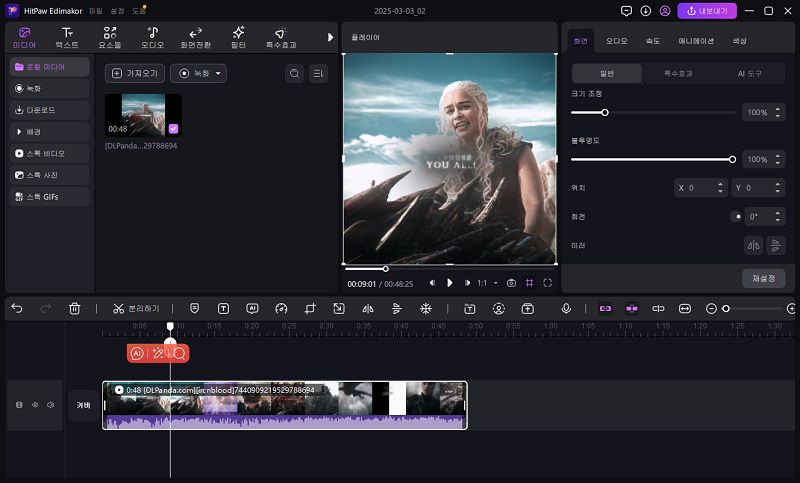Toggle the checkbox on the media thumbnail
Viewport: 800px width, 483px height.
coord(173,128)
